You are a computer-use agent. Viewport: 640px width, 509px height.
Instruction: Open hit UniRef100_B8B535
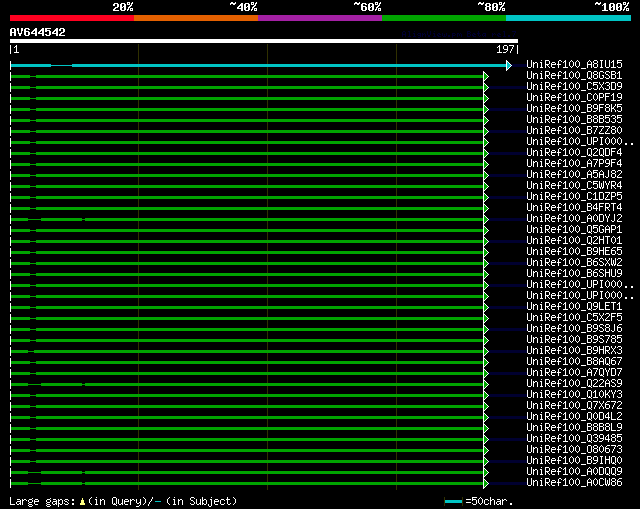(574, 119)
